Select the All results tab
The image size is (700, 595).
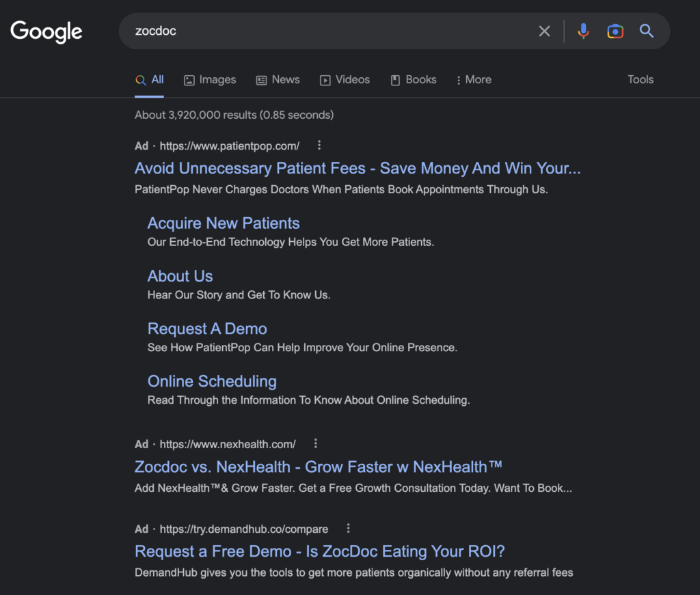150,80
